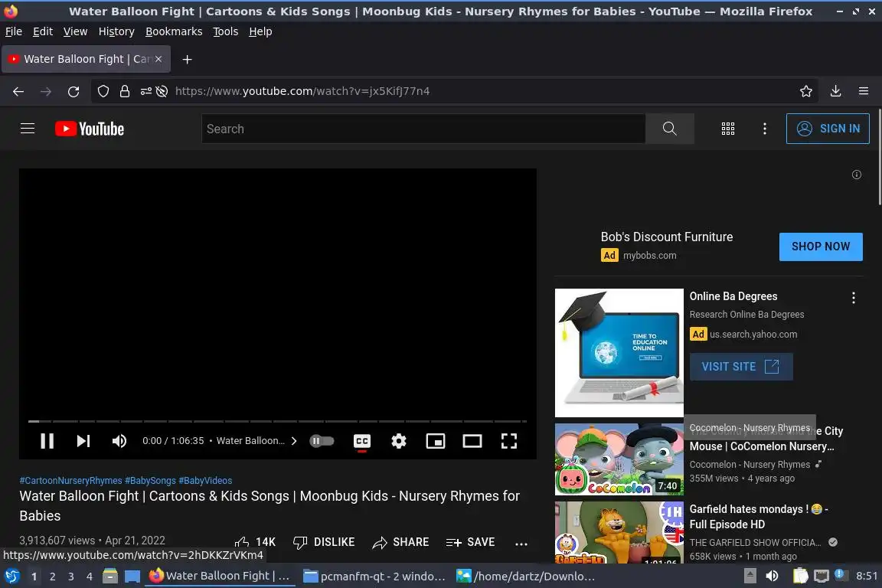Enter fullscreen video mode
Viewport: 882px width, 588px height.
tap(509, 441)
